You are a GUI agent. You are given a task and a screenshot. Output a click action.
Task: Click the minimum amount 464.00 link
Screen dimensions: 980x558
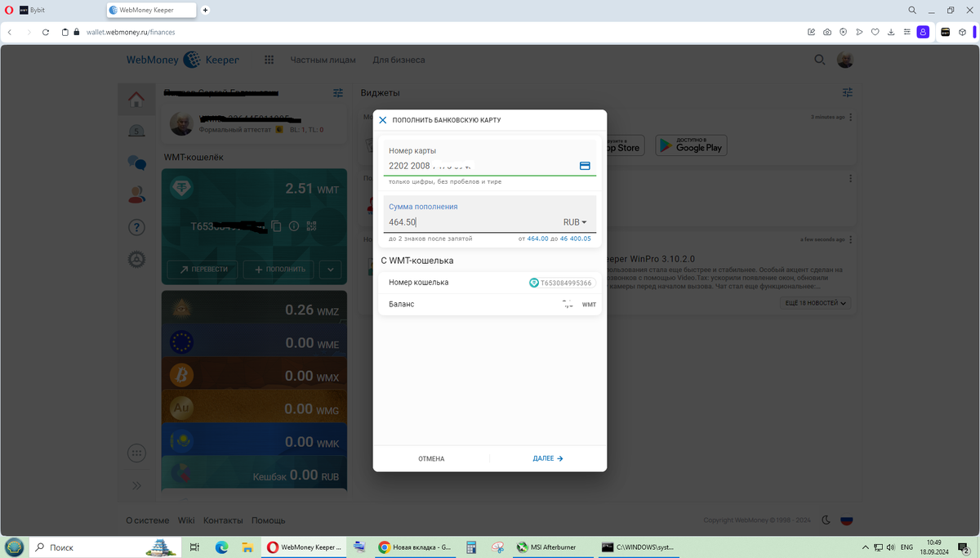point(537,239)
